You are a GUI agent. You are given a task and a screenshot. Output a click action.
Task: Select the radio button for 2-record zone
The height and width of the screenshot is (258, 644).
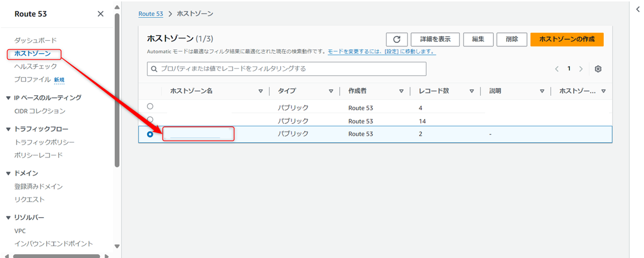click(x=150, y=134)
